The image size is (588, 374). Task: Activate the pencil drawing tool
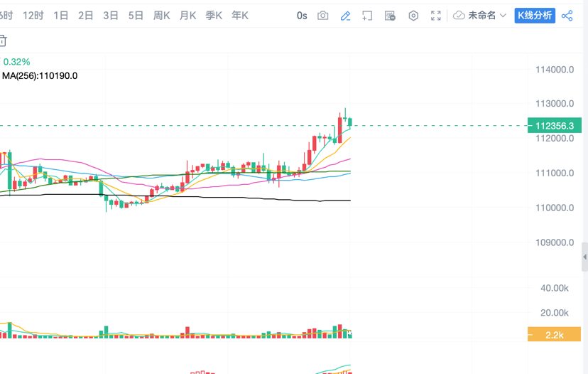pos(345,16)
